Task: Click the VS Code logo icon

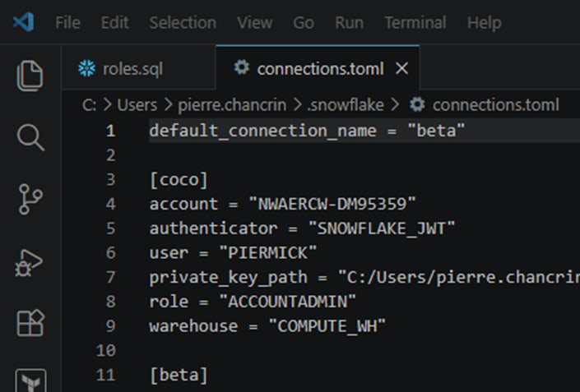Action: pos(23,22)
